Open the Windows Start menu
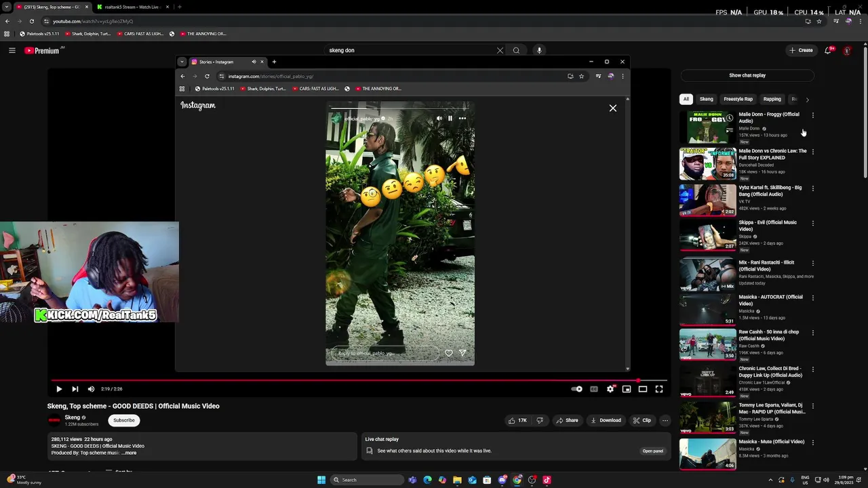The height and width of the screenshot is (488, 868). 321,480
